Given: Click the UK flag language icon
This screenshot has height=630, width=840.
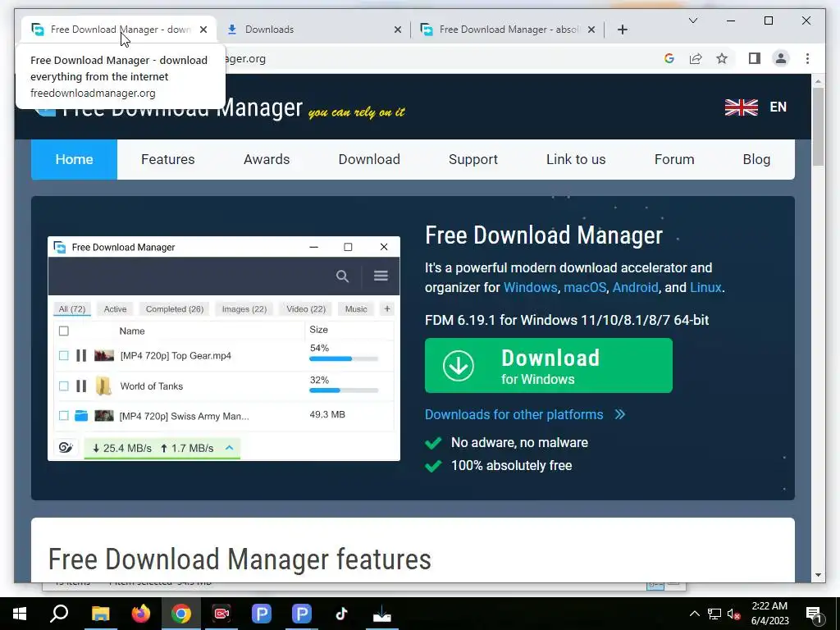Looking at the screenshot, I should pyautogui.click(x=742, y=107).
